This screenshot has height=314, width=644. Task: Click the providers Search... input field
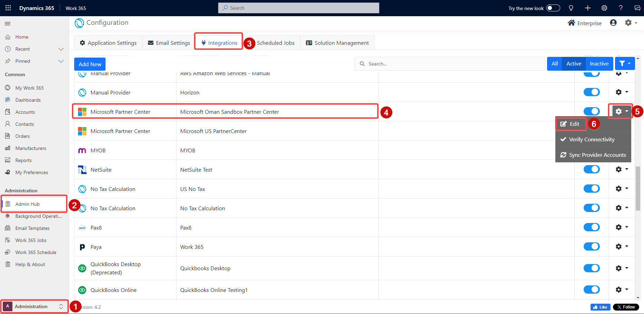(x=450, y=64)
